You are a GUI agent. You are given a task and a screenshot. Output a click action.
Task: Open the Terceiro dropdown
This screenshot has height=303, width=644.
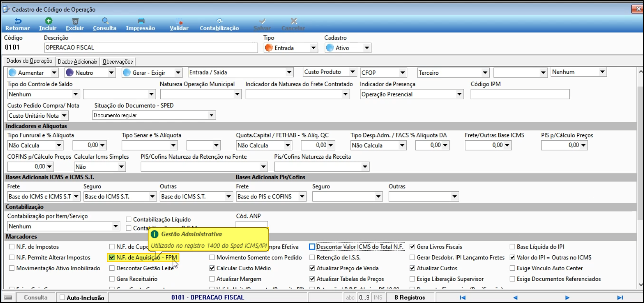click(x=485, y=73)
